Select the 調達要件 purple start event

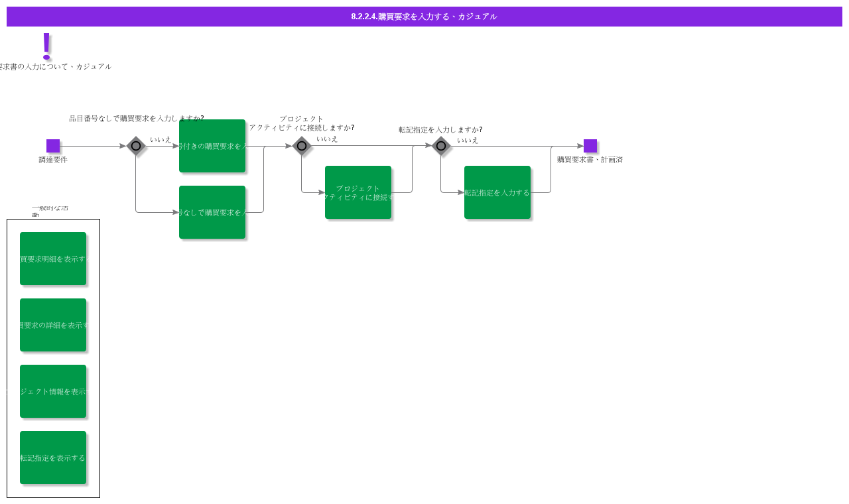53,146
